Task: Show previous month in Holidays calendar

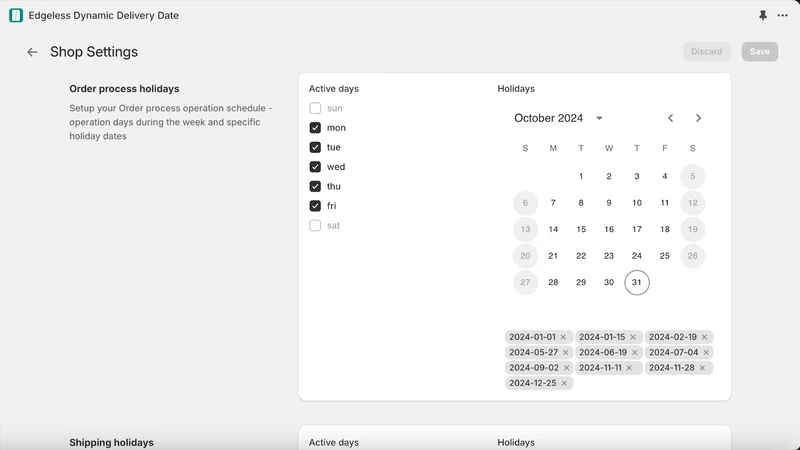Action: tap(670, 118)
